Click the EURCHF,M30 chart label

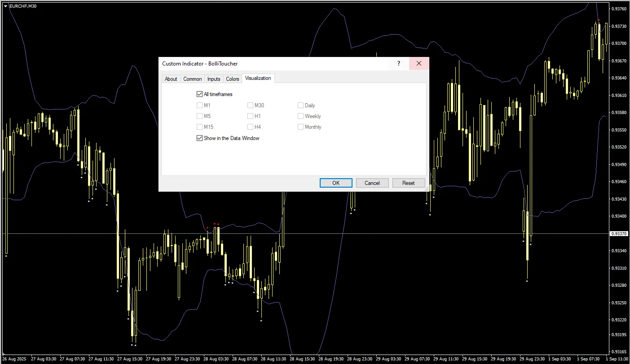(x=22, y=6)
